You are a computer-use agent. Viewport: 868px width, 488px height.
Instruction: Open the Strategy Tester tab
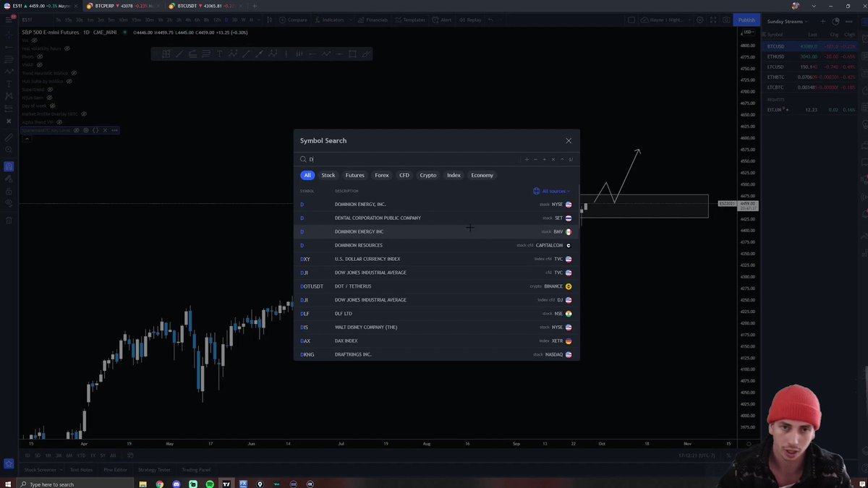(154, 470)
